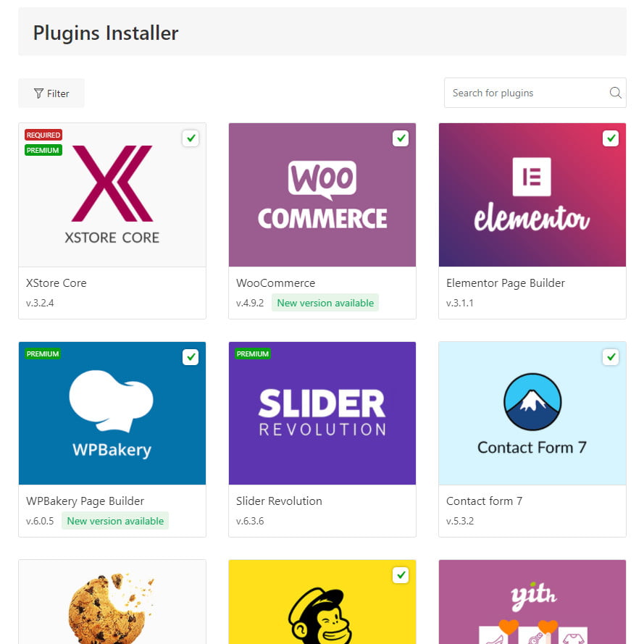644x644 pixels.
Task: Open the Slider Revolution thumbnail
Action: [x=322, y=413]
